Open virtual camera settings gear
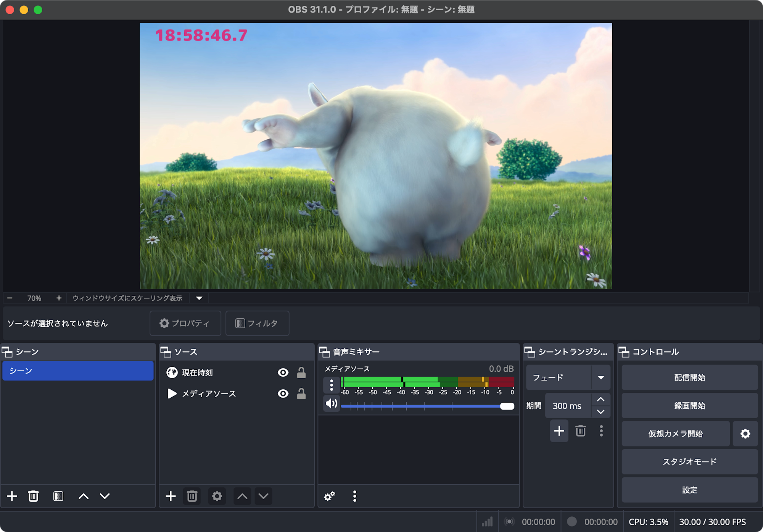This screenshot has width=763, height=532. click(x=745, y=434)
